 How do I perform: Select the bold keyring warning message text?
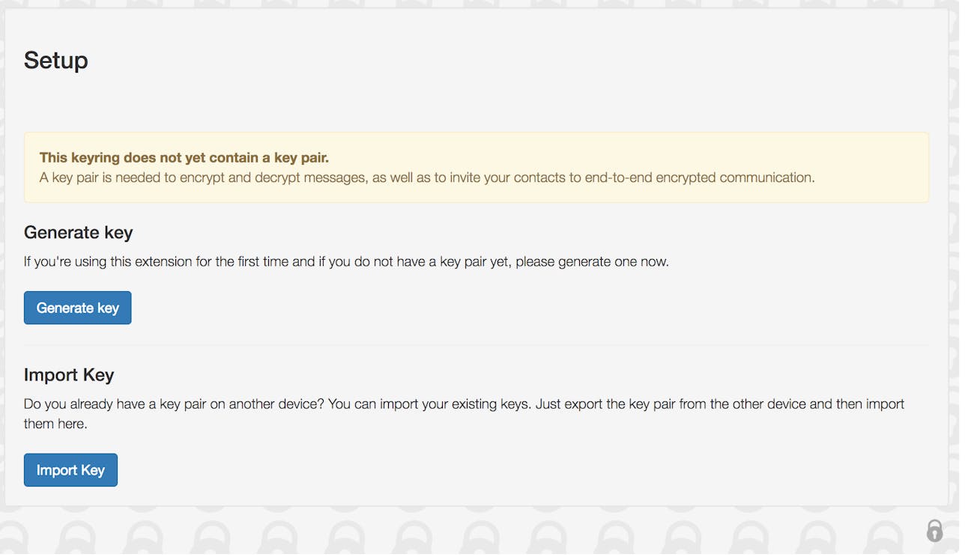[184, 157]
